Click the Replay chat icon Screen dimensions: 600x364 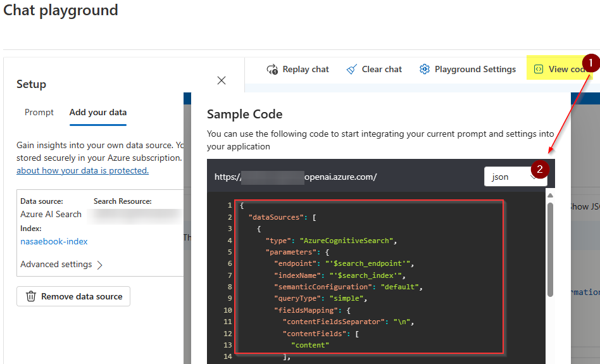coord(272,70)
